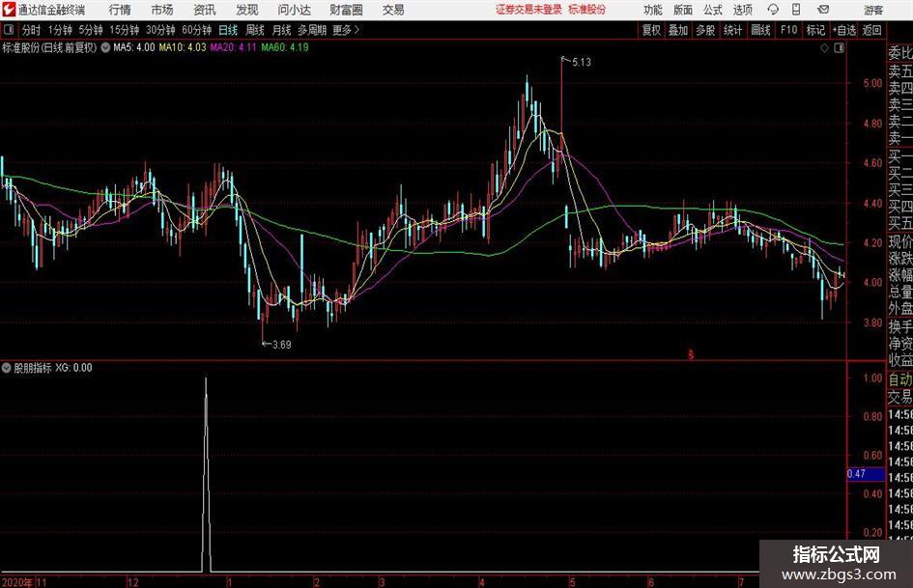The height and width of the screenshot is (588, 913).
Task: Select the 日线 daily period tab
Action: tap(228, 30)
